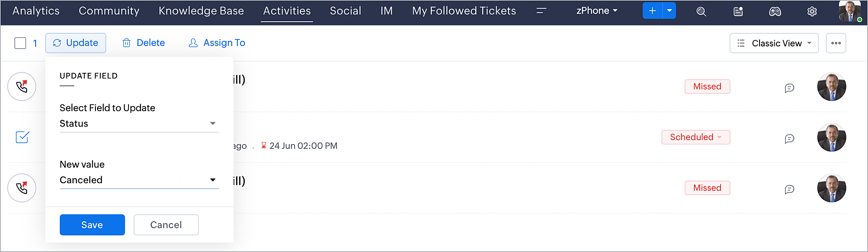Click the gamepad icon in top bar
The width and height of the screenshot is (868, 252).
[x=775, y=11]
